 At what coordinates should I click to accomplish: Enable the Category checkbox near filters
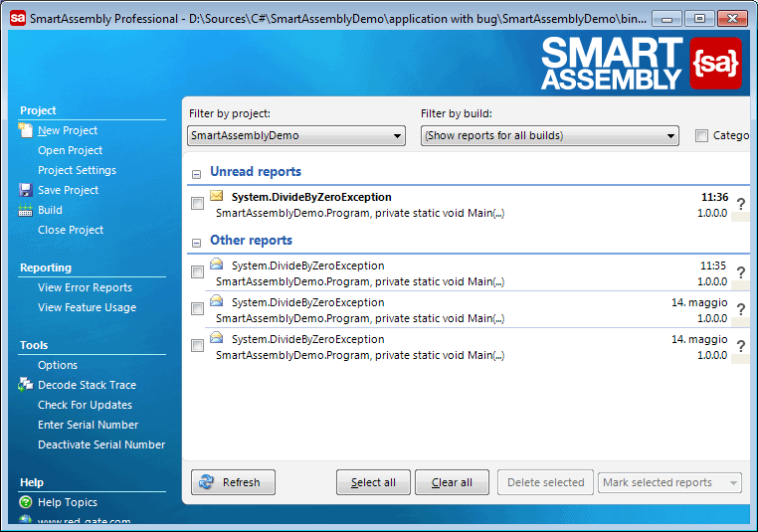[x=701, y=136]
